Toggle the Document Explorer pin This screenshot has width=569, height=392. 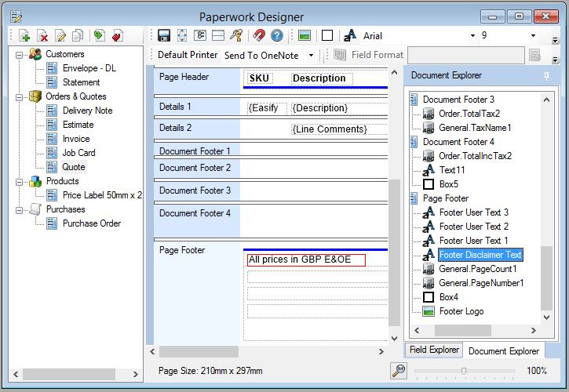click(546, 75)
